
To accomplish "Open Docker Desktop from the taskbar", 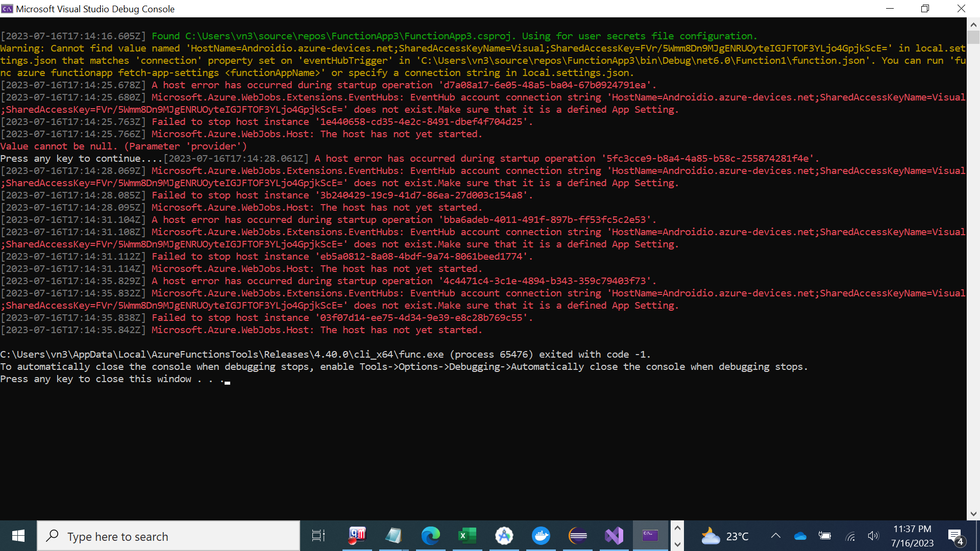I will pyautogui.click(x=541, y=536).
